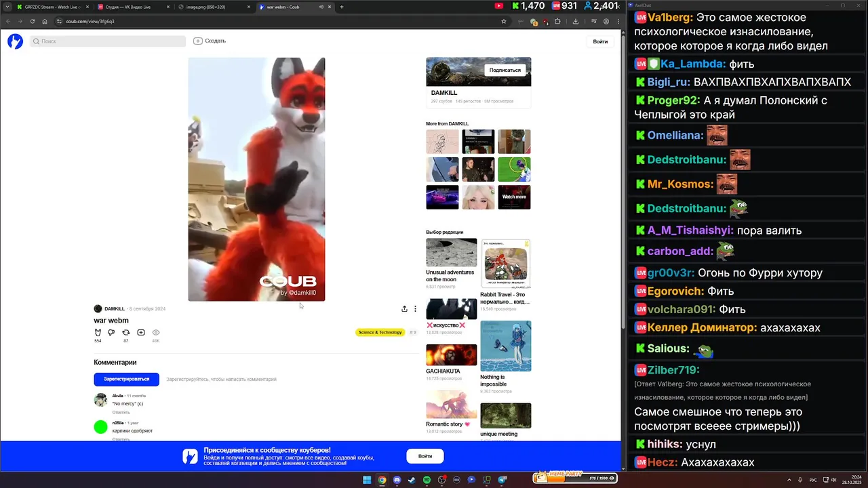
Task: Open Discord from the taskbar
Action: pos(397,480)
